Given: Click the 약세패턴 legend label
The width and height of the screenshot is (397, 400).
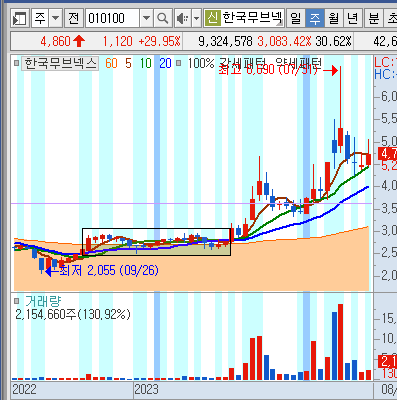Looking at the screenshot, I should point(299,63).
